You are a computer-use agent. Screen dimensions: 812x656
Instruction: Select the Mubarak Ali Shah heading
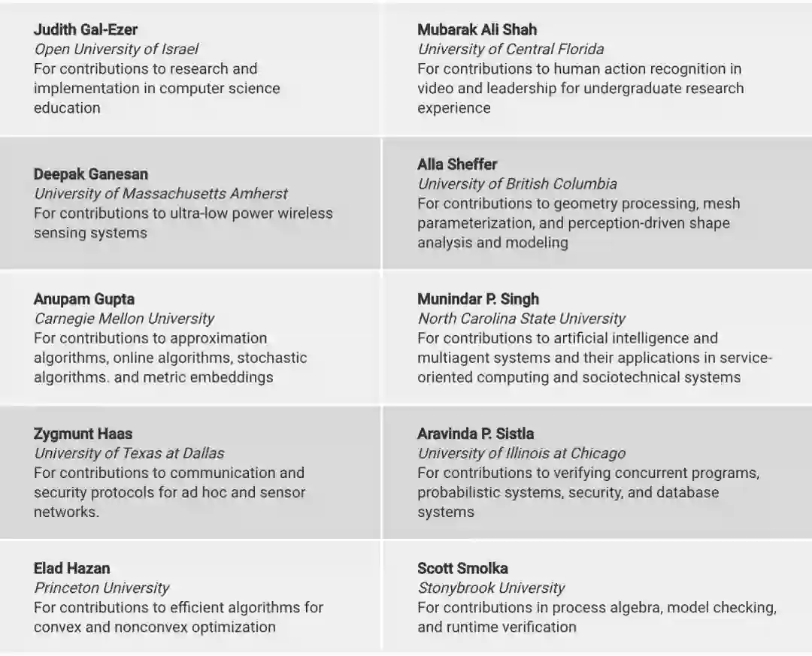point(477,29)
